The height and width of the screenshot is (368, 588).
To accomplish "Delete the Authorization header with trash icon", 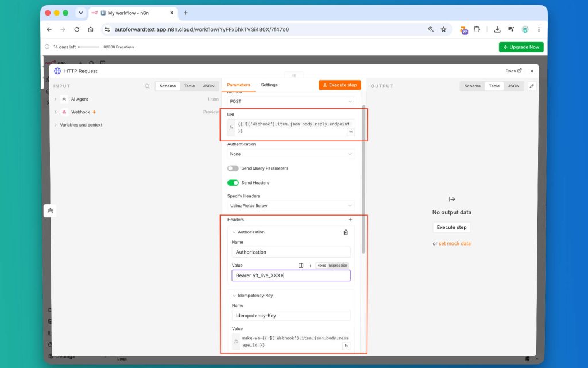I will [x=346, y=232].
